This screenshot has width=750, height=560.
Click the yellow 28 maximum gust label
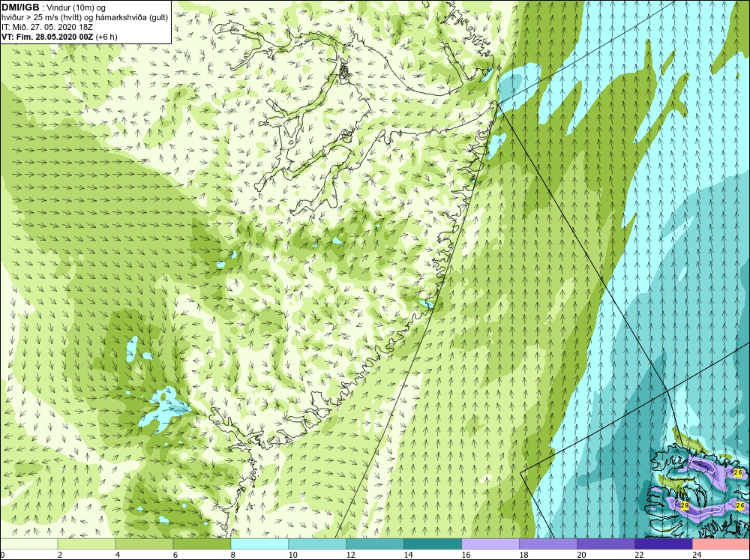click(685, 505)
